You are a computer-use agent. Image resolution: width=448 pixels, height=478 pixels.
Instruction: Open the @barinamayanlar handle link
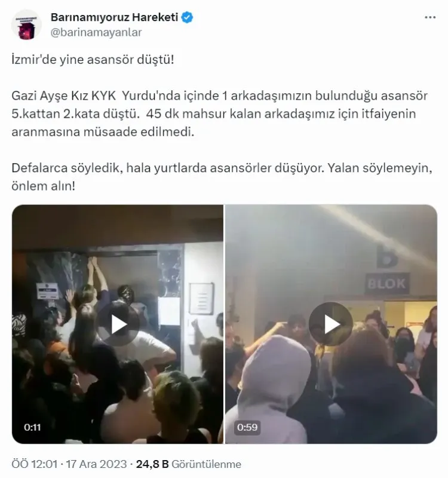pyautogui.click(x=96, y=32)
